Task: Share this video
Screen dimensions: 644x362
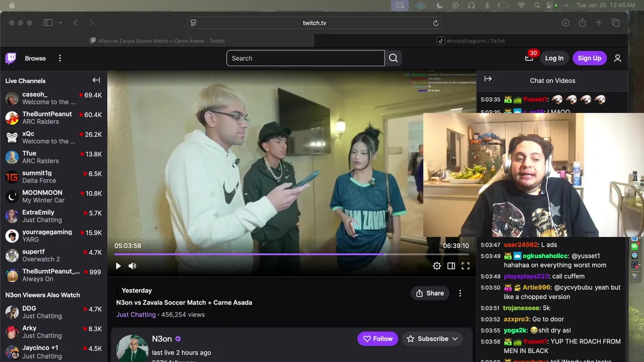Action: tap(430, 293)
